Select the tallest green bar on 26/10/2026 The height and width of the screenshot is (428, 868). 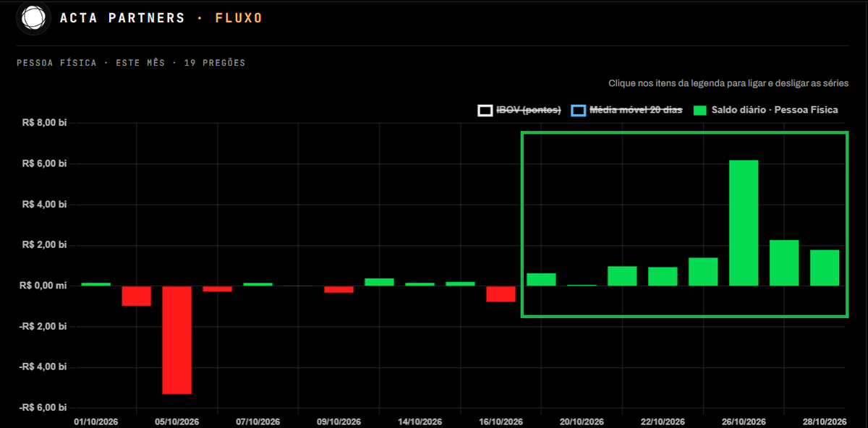(744, 223)
